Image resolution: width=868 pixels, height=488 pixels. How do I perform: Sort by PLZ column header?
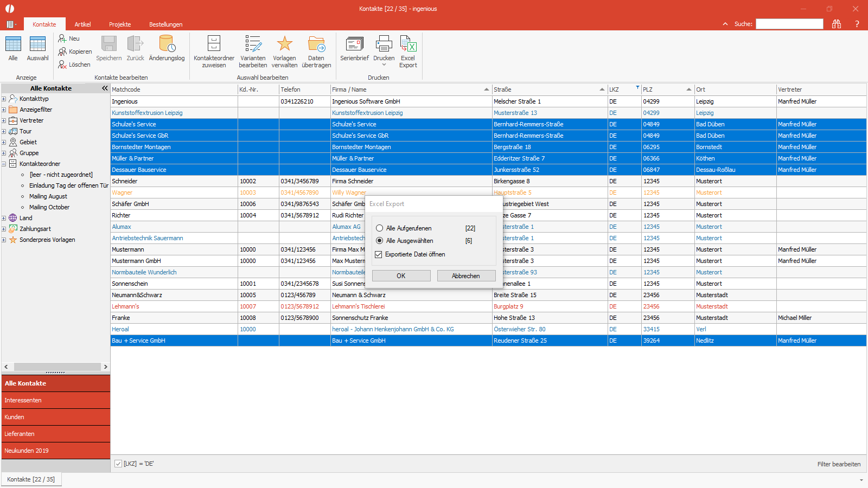pos(667,89)
